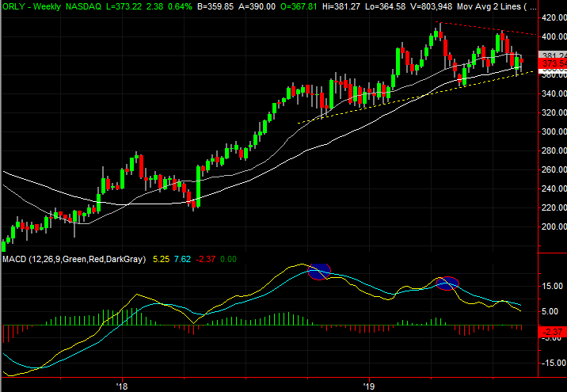Click the 15.00 MACD axis label

(553, 286)
